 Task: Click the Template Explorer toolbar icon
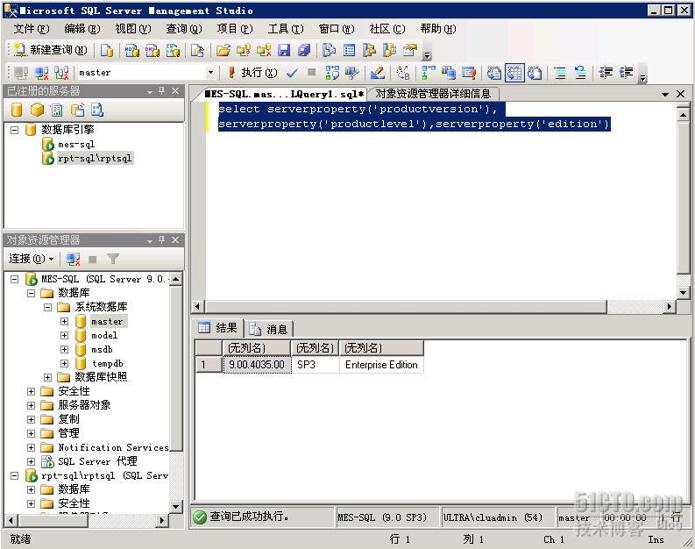(x=390, y=51)
